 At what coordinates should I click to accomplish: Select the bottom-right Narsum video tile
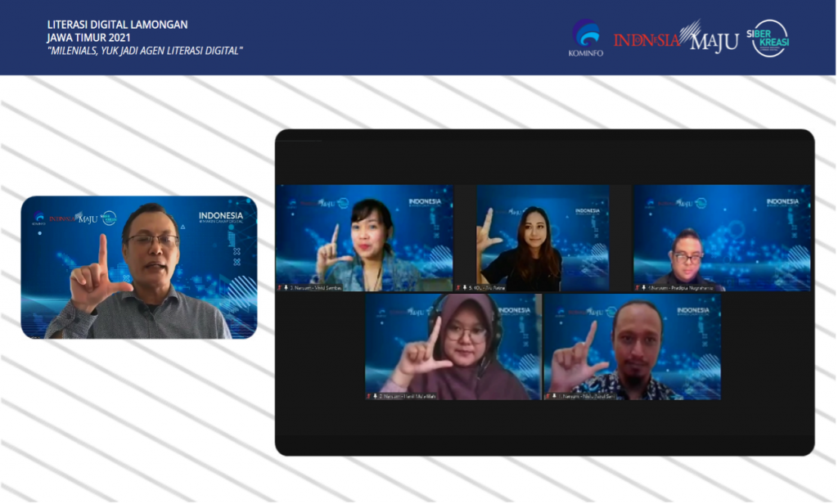(632, 347)
